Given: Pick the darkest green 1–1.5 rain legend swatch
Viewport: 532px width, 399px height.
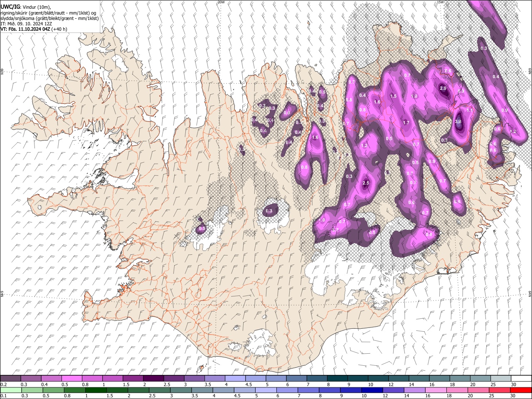Looking at the screenshot, I should pyautogui.click(x=96, y=390).
